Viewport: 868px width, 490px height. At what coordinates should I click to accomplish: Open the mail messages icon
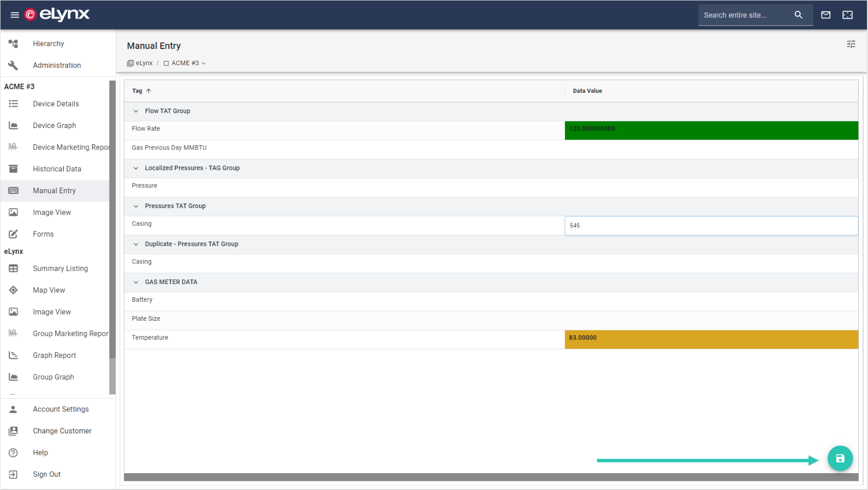826,15
